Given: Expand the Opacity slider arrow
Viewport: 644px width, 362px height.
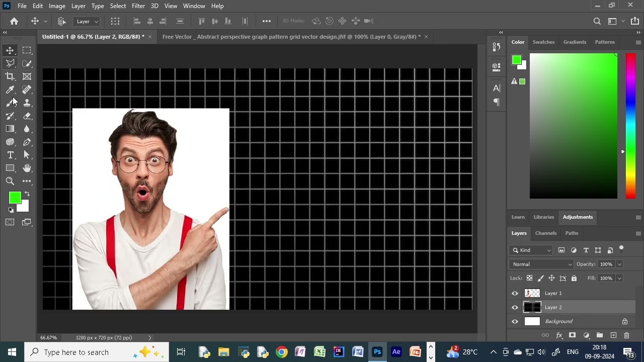Looking at the screenshot, I should [619, 264].
